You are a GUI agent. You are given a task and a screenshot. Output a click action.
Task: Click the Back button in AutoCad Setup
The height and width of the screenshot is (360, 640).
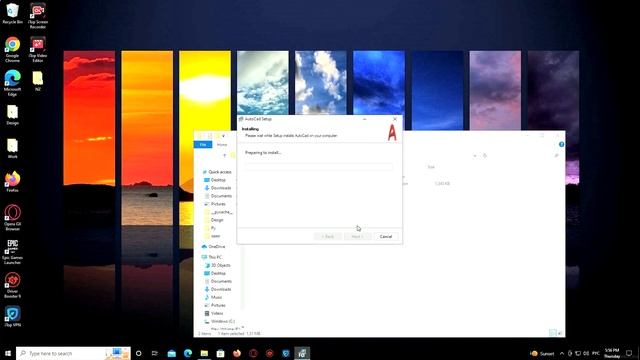coord(327,237)
